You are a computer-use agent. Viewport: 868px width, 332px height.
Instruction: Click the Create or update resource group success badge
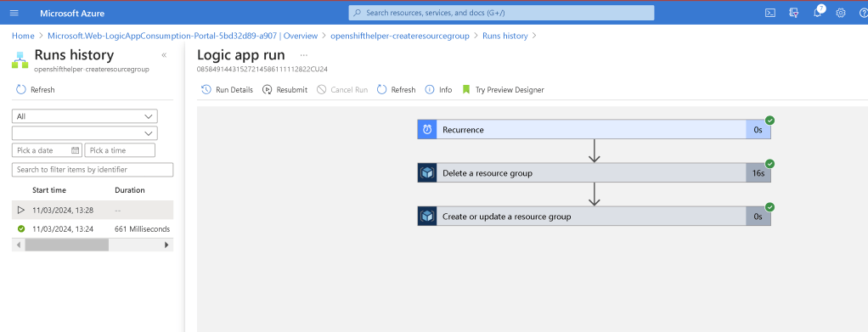[769, 207]
